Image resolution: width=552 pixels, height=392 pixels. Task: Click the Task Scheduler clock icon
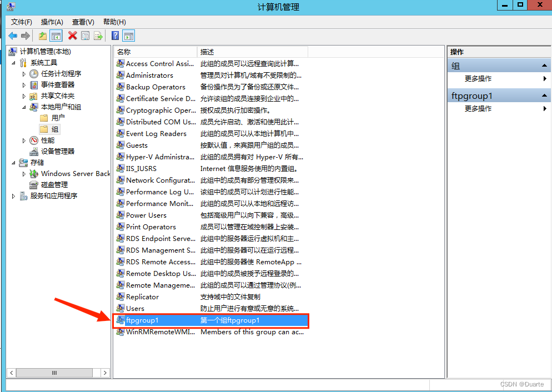[x=34, y=73]
